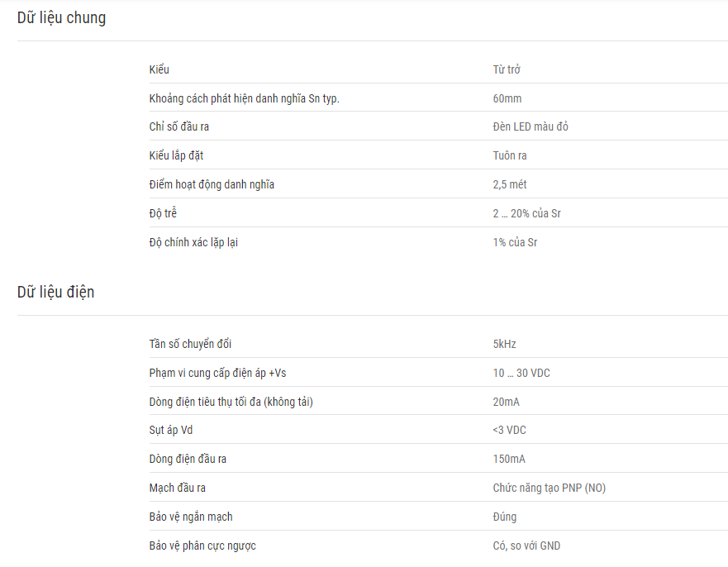Select the "Kiểu" row label
Image resolution: width=728 pixels, height=567 pixels.
(159, 69)
